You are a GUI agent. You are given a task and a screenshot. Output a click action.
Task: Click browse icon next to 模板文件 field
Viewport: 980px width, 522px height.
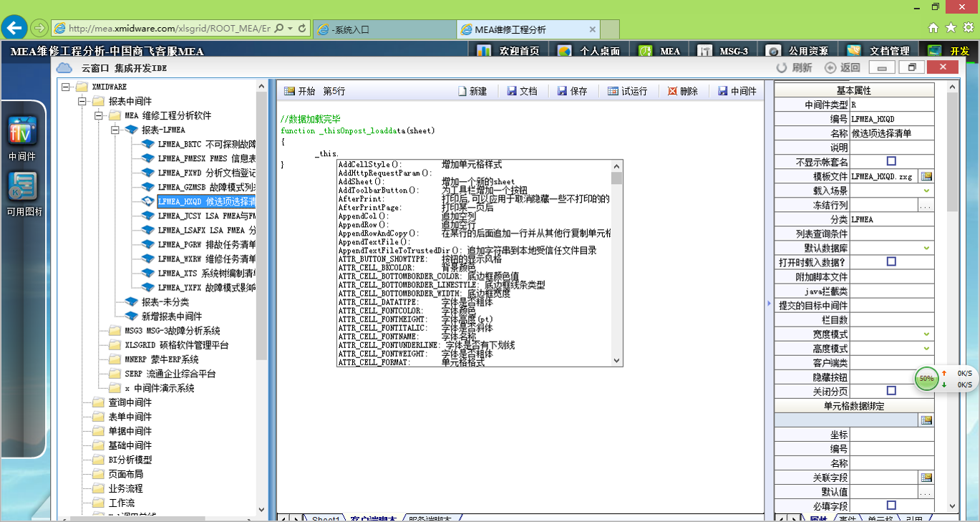point(926,176)
